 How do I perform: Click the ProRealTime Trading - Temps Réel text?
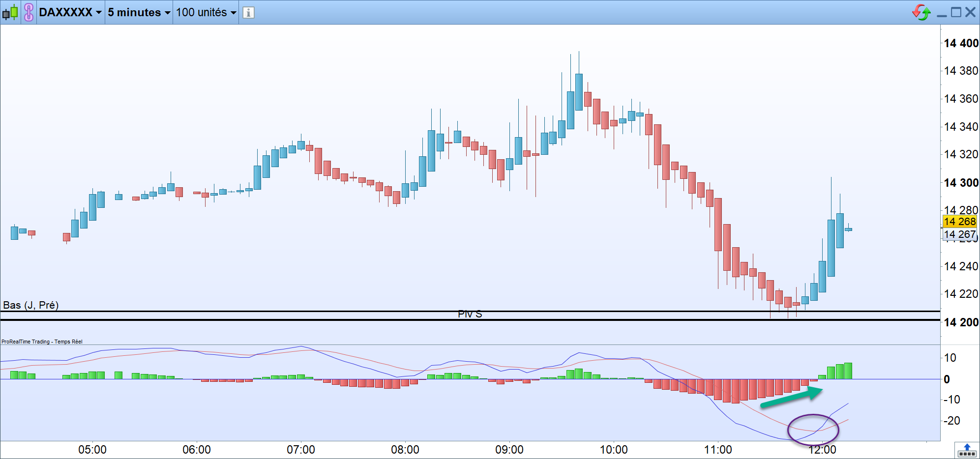[x=42, y=342]
